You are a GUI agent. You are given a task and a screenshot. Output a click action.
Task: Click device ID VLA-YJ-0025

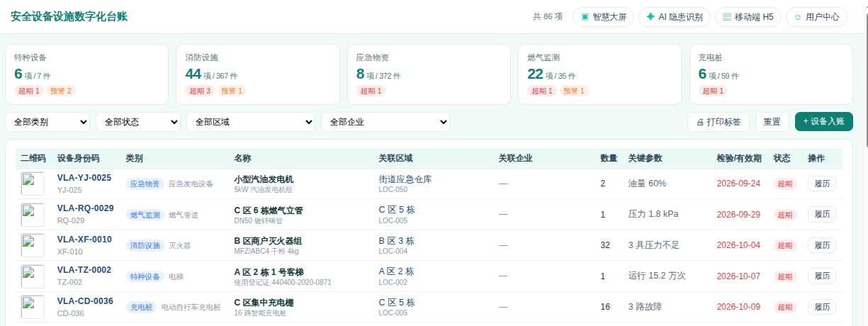(84, 178)
